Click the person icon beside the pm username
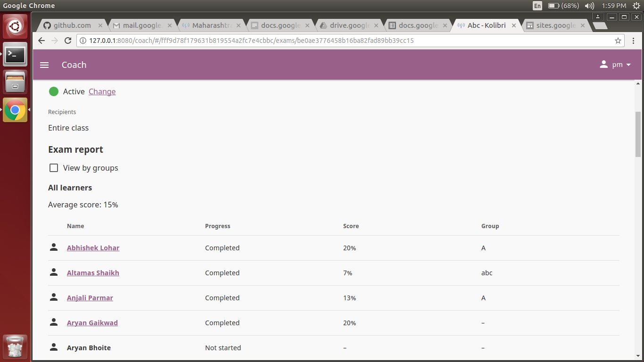 tap(604, 65)
